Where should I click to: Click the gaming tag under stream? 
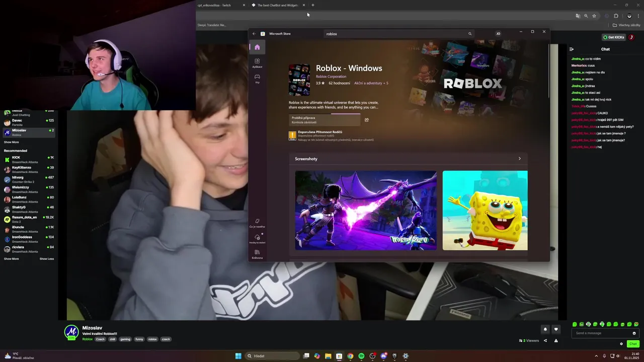125,339
